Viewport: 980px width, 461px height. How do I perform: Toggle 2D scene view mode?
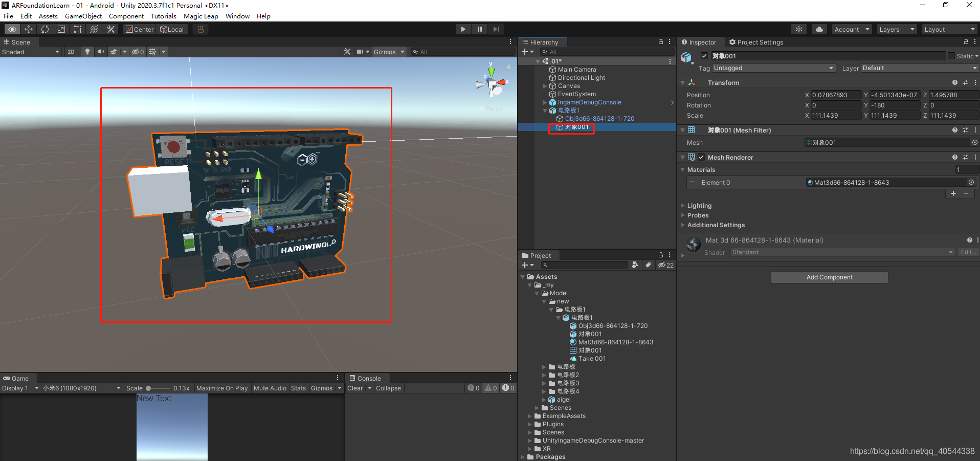[x=71, y=52]
